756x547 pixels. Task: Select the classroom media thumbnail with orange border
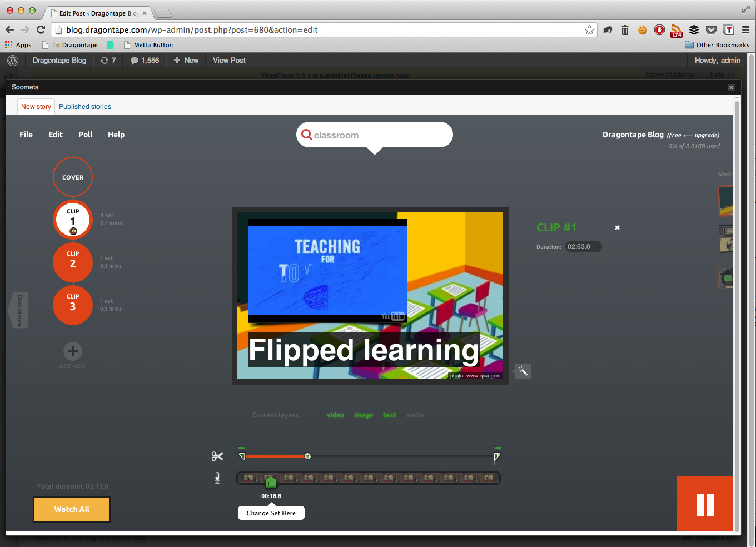[725, 201]
